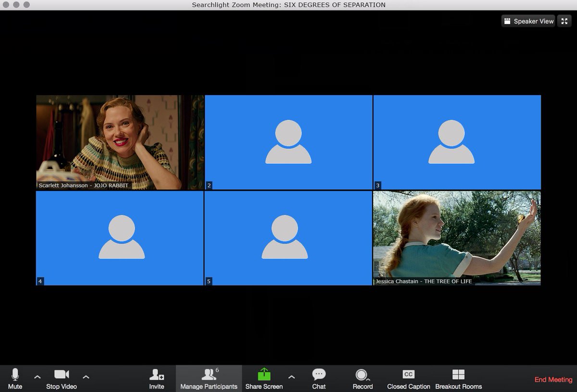Select participant 4 placeholder tile
The image size is (577, 392).
120,238
